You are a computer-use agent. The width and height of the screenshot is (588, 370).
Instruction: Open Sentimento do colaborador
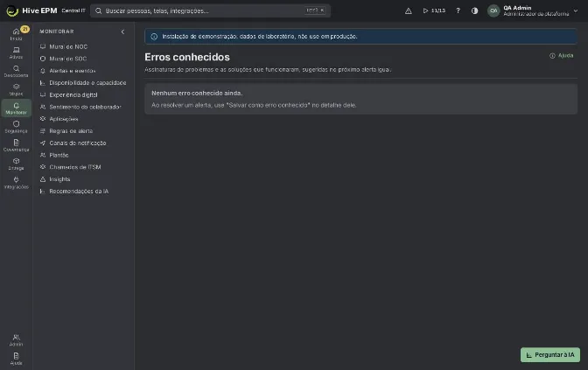coord(83,107)
